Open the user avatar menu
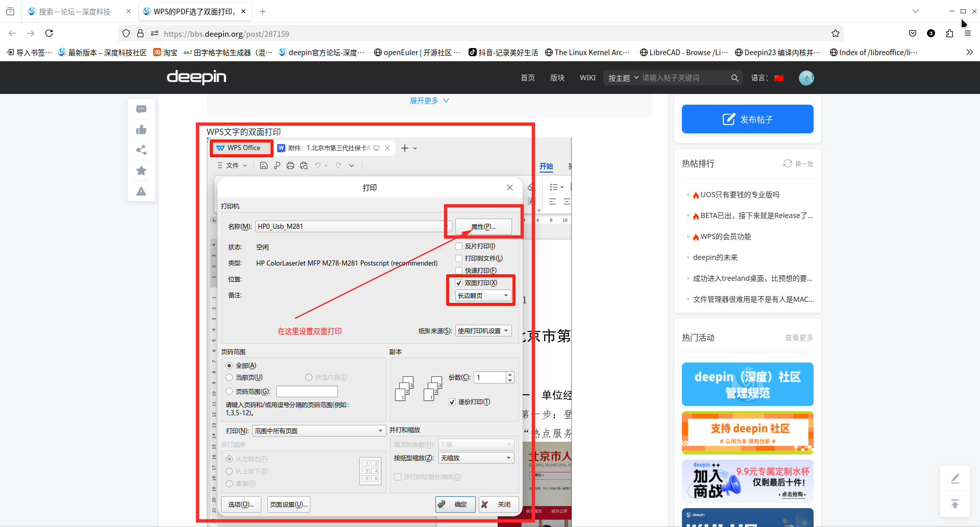 point(806,78)
